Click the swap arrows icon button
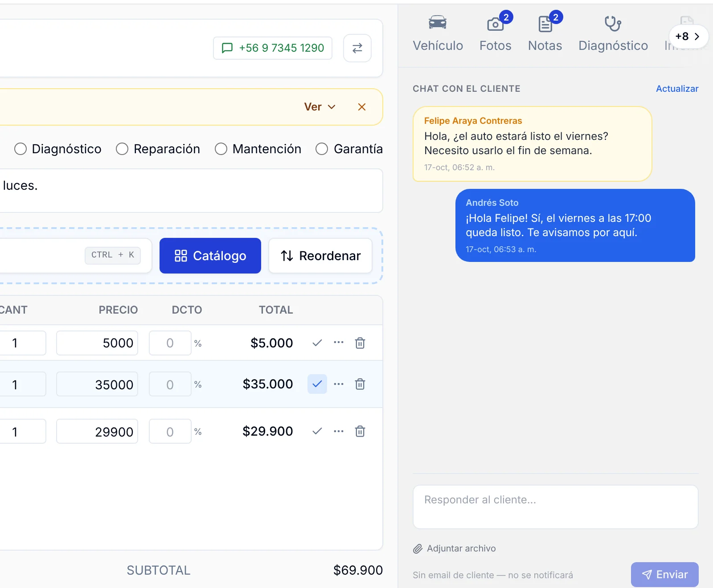Image resolution: width=713 pixels, height=588 pixels. click(x=357, y=48)
